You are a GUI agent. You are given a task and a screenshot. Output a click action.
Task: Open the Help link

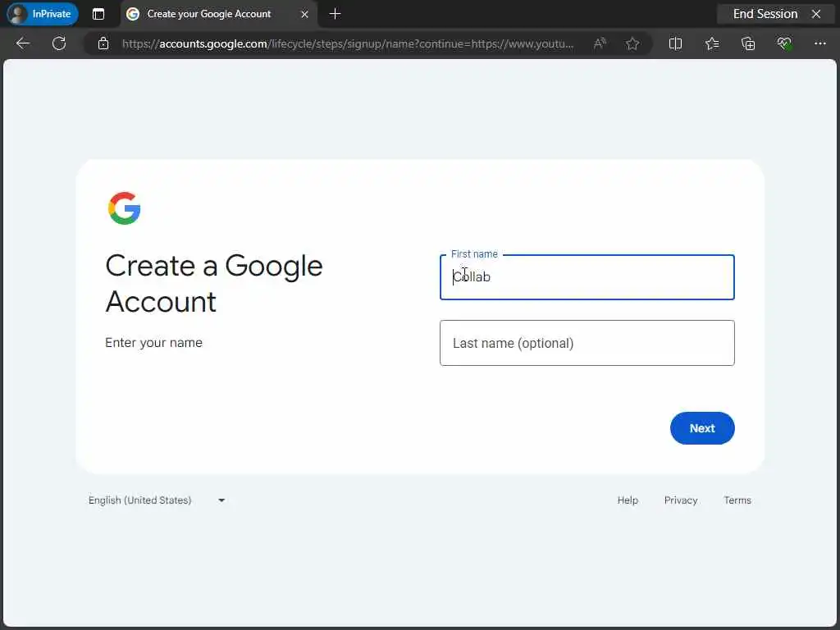pyautogui.click(x=628, y=500)
